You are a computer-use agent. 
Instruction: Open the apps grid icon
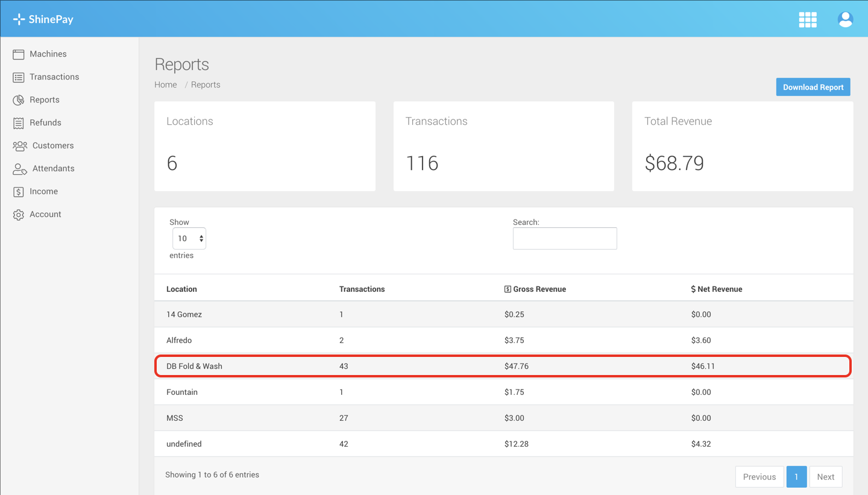(x=808, y=19)
